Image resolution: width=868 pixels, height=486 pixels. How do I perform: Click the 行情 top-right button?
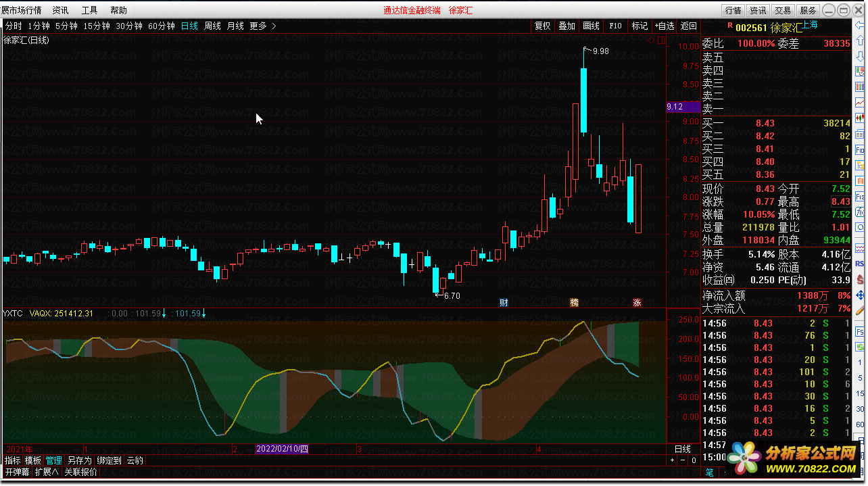tap(733, 10)
